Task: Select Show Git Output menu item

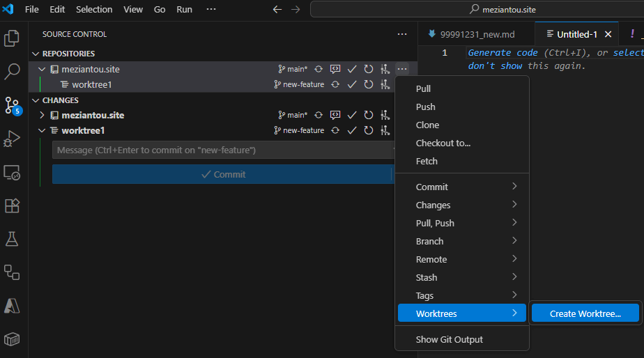Action: coord(462,339)
